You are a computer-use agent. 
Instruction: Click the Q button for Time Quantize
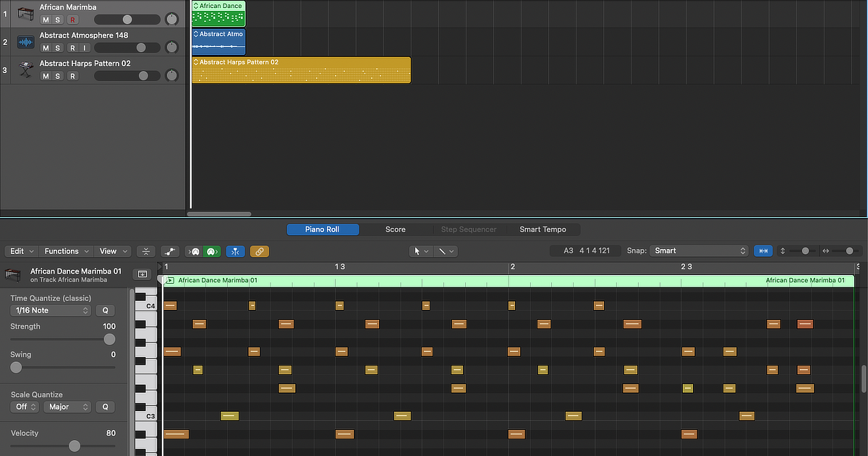click(105, 311)
